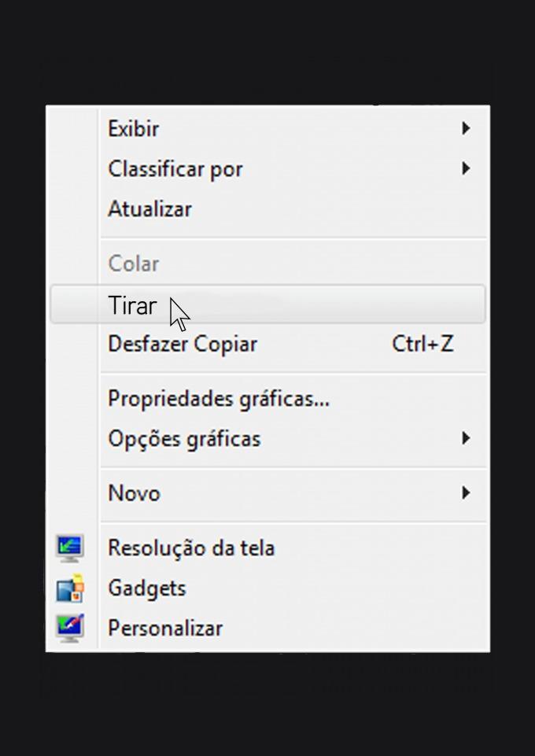Expand the Novo submenu arrow
Image resolution: width=535 pixels, height=756 pixels.
click(466, 493)
